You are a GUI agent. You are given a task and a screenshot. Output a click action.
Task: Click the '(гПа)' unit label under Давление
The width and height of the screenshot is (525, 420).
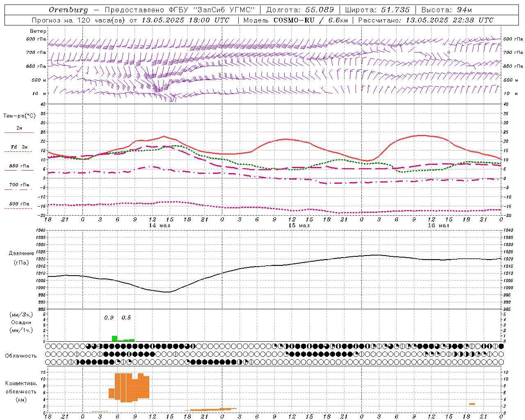[21, 263]
